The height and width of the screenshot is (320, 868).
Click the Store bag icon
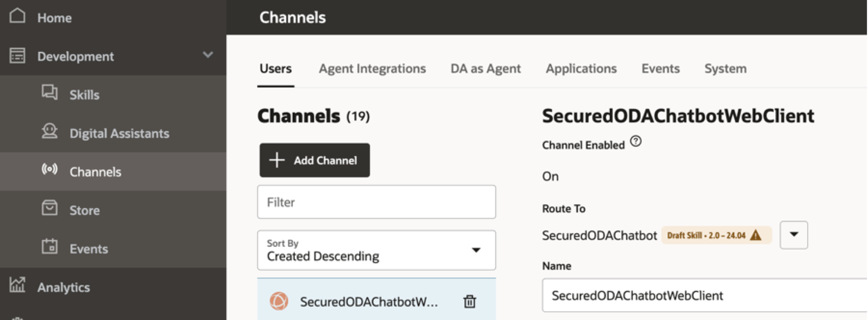(50, 208)
